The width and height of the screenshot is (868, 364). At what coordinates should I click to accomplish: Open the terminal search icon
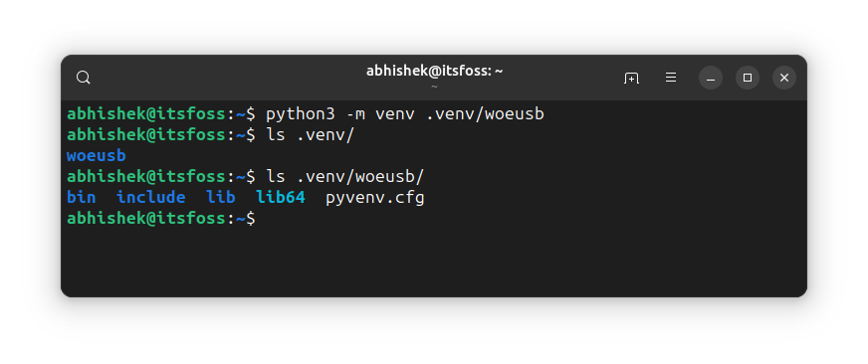(83, 78)
